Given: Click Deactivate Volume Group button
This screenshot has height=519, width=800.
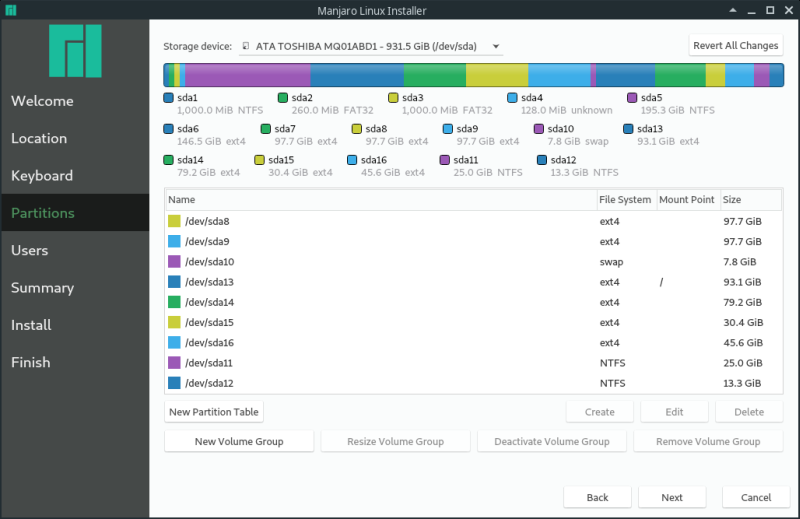Looking at the screenshot, I should (x=552, y=441).
